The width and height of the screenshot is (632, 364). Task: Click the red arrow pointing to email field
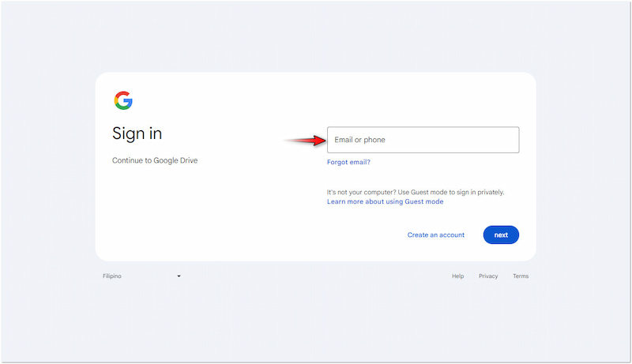tap(306, 141)
